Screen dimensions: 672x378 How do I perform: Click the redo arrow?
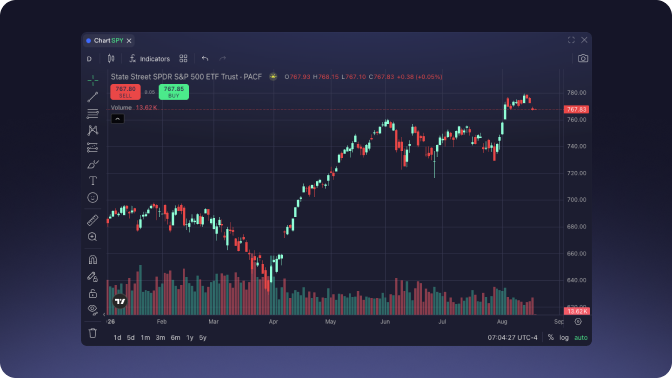click(x=222, y=59)
